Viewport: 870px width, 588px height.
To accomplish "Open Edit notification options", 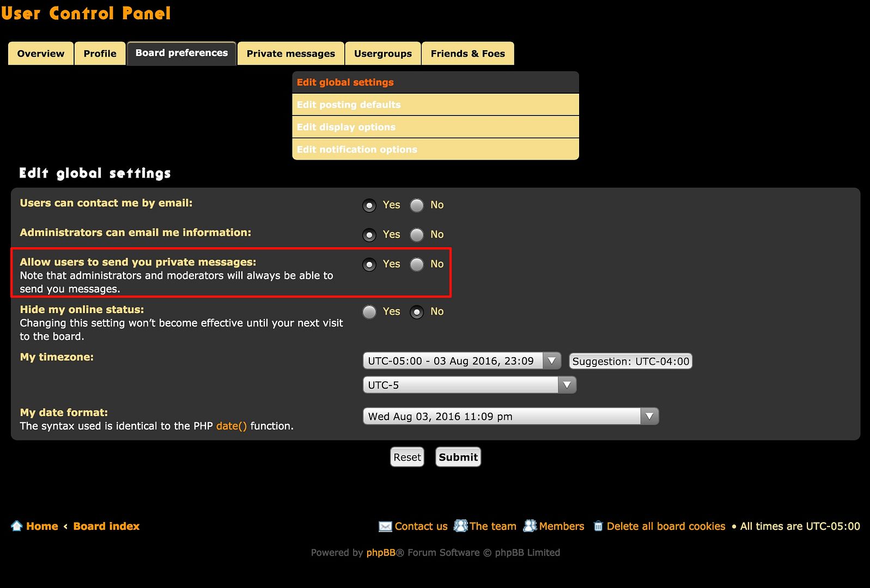I will tap(357, 149).
